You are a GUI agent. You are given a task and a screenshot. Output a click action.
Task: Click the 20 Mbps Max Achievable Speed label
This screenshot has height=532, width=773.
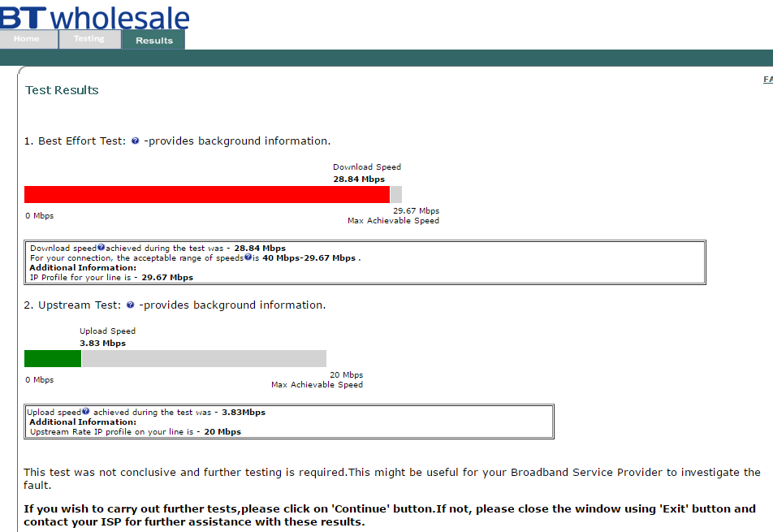(x=317, y=379)
